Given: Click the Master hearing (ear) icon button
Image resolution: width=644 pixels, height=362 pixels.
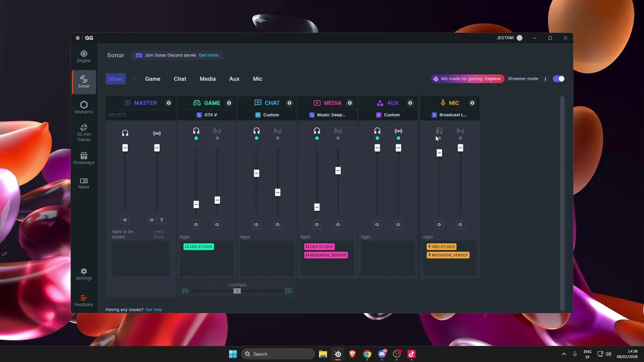Looking at the screenshot, I should (162, 220).
